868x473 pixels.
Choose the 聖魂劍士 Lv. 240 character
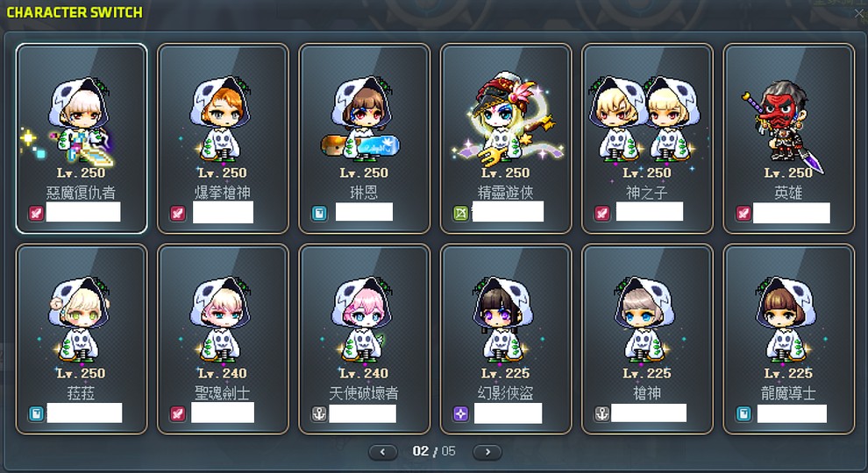(223, 339)
